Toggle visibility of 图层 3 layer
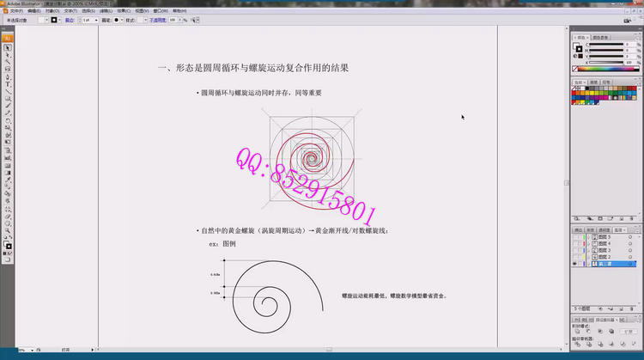 pos(575,251)
